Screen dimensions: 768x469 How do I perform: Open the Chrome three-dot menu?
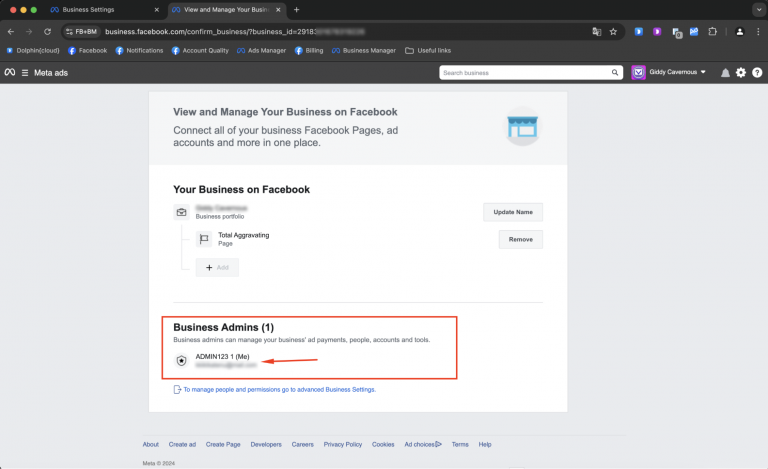[x=758, y=31]
